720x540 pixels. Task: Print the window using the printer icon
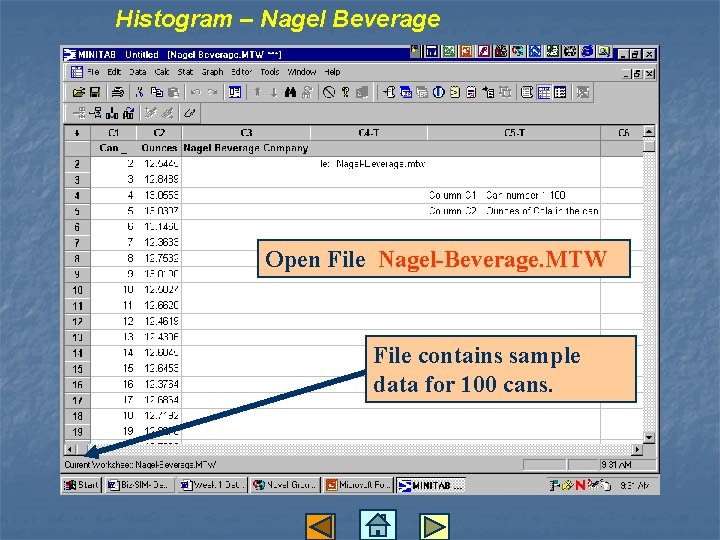pyautogui.click(x=118, y=92)
